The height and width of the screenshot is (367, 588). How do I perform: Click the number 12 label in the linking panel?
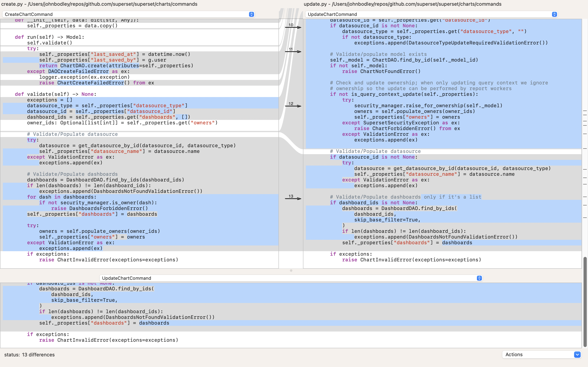(291, 104)
